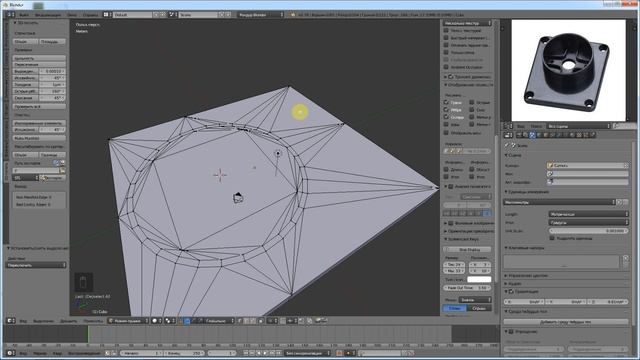
Task: Toggle the Рёбра mesh display checkbox
Action: (x=446, y=109)
